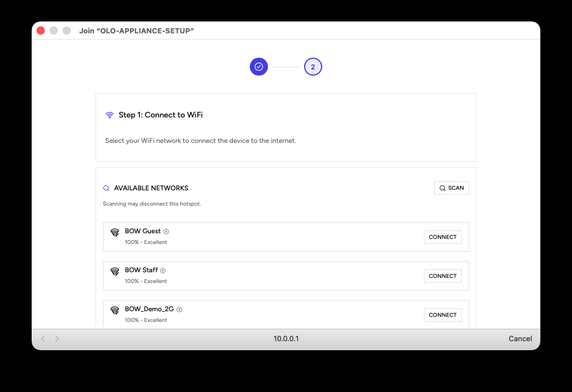Image resolution: width=572 pixels, height=392 pixels.
Task: Connect to the BOW_Demo_2G network
Action: 443,315
